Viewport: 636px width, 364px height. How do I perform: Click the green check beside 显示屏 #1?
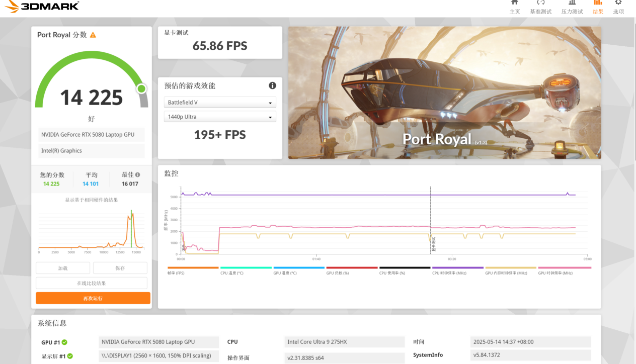[70, 356]
